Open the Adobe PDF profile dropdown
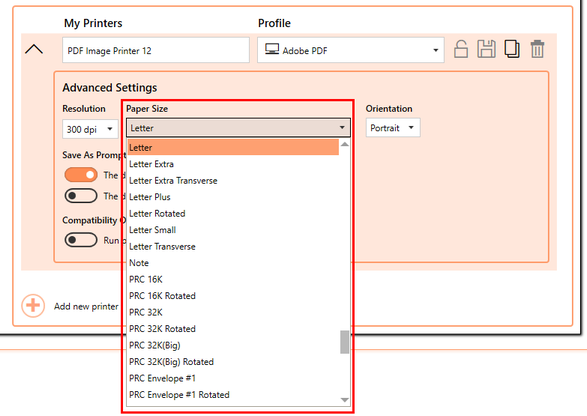The height and width of the screenshot is (416, 587). tap(351, 50)
